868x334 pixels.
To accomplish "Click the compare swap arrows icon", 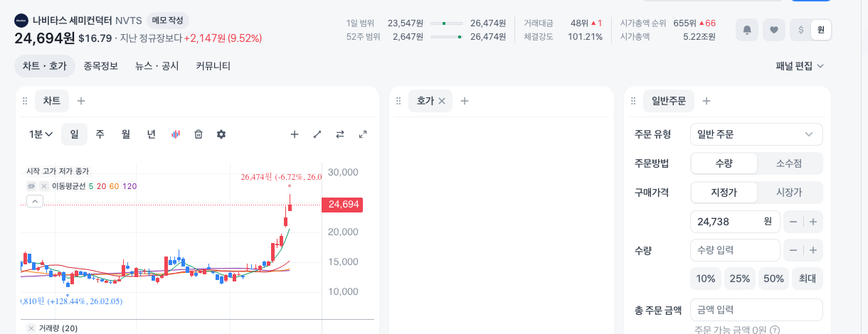I will 340,134.
